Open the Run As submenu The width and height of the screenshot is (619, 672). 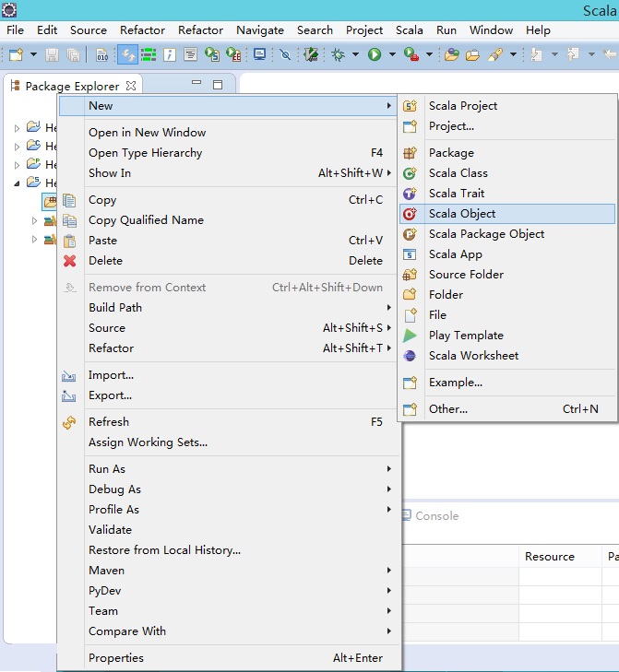point(228,469)
